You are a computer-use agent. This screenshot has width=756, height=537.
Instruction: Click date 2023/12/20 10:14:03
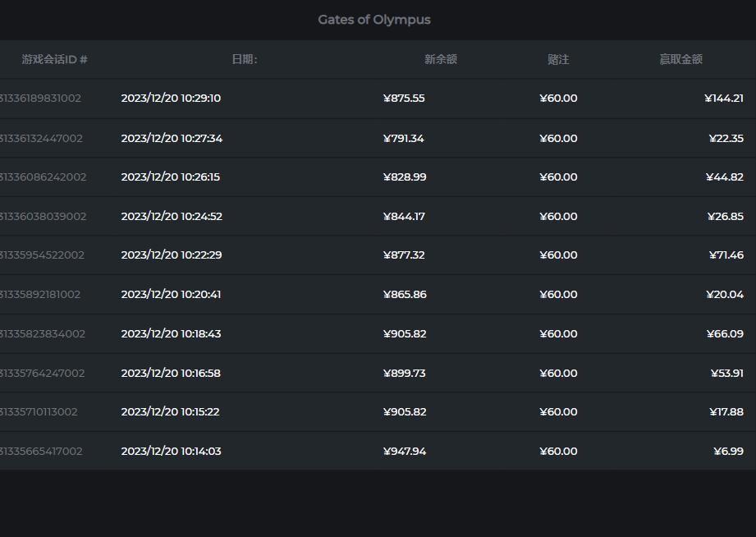(x=171, y=452)
